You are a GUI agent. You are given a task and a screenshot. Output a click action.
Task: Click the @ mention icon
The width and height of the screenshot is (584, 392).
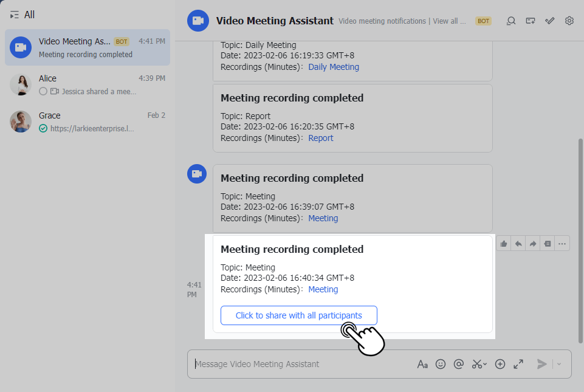click(x=459, y=364)
